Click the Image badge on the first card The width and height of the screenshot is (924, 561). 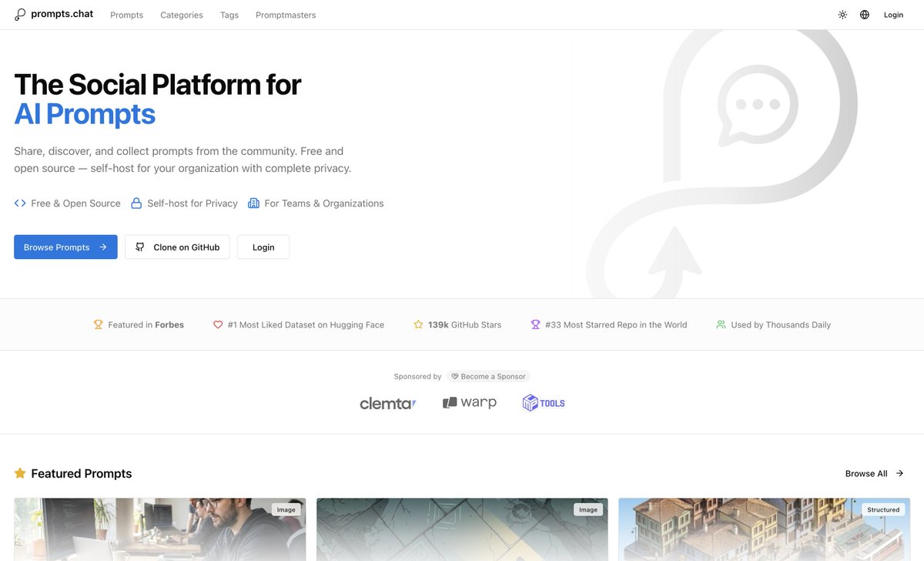click(x=286, y=509)
